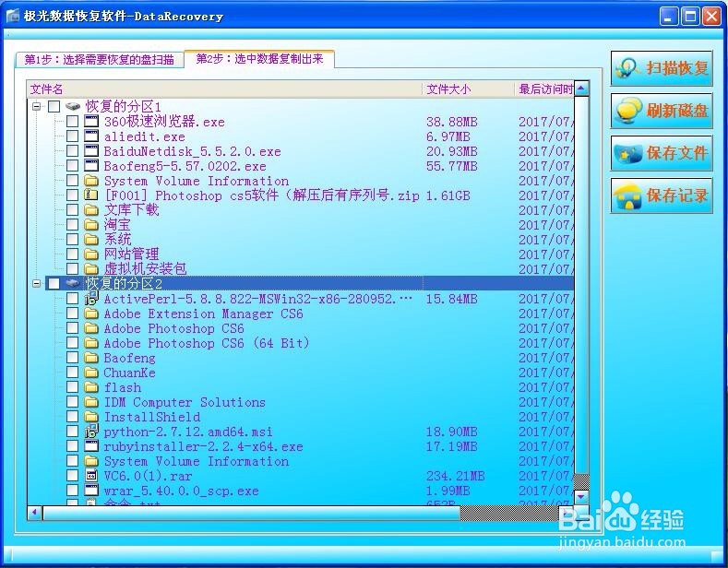Click the 文件名 column header
This screenshot has width=728, height=568.
[224, 89]
